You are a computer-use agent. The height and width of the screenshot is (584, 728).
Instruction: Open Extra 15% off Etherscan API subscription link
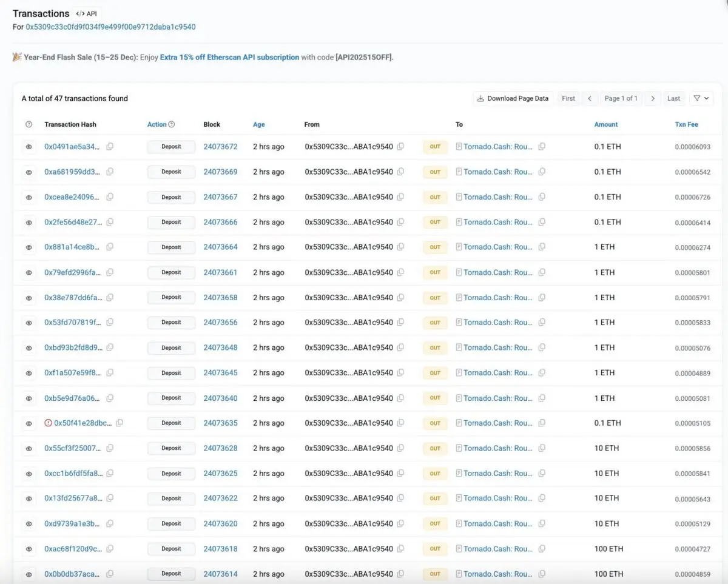tap(229, 57)
